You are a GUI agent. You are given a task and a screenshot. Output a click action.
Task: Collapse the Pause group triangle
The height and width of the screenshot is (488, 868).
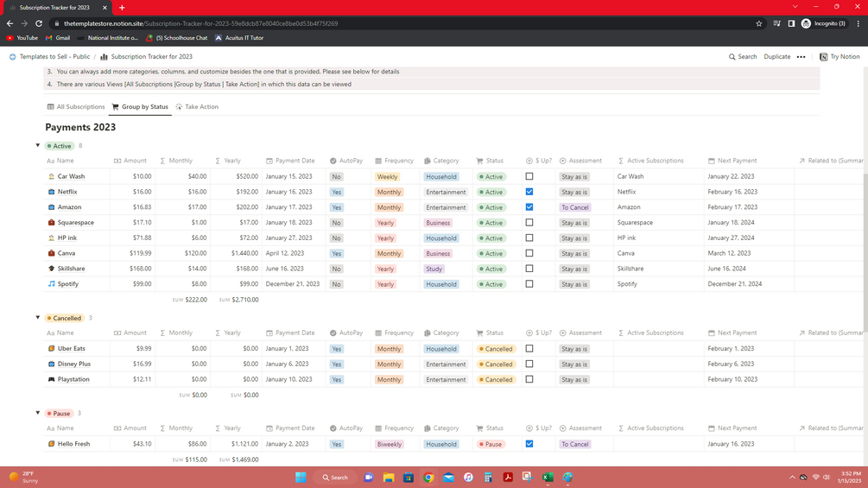click(x=38, y=413)
